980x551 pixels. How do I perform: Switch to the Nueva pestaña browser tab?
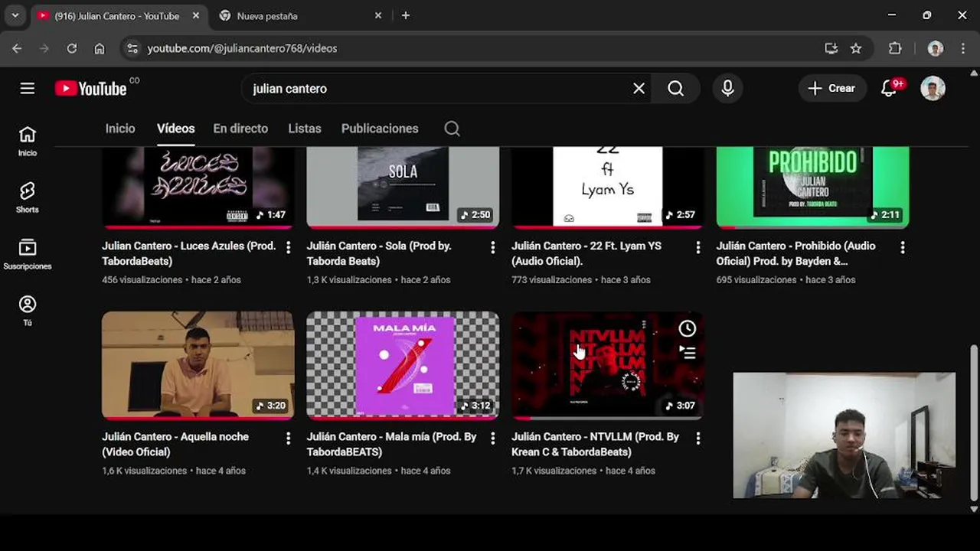point(299,15)
